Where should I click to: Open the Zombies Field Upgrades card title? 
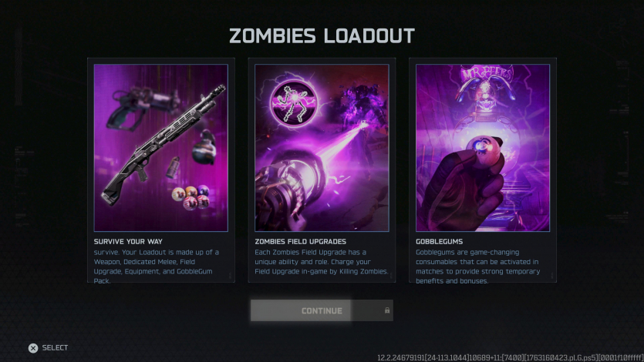point(300,242)
